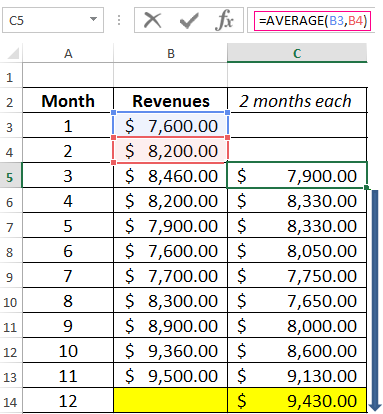
Task: Select row 14 header
Action: (x=11, y=400)
